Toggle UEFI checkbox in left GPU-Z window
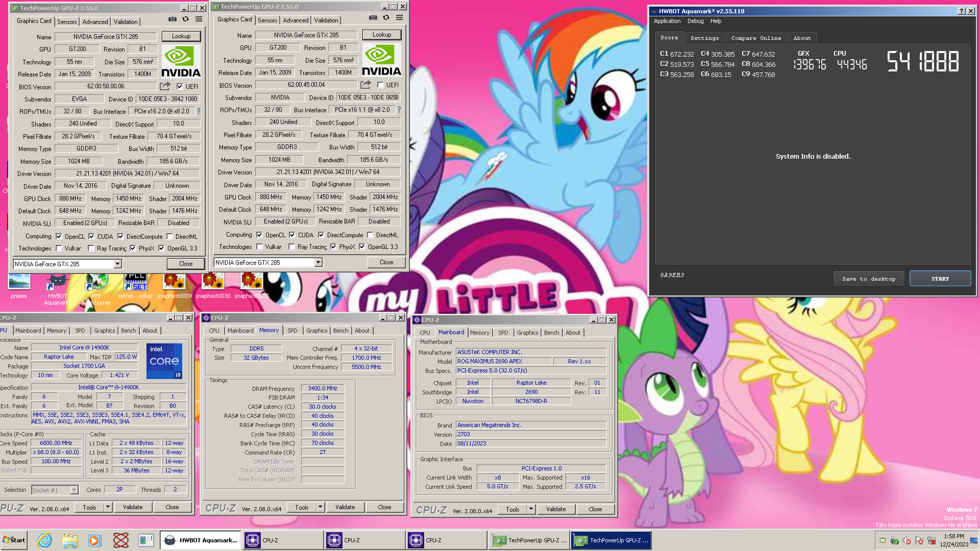Screen dimensions: 980x551 pos(180,86)
